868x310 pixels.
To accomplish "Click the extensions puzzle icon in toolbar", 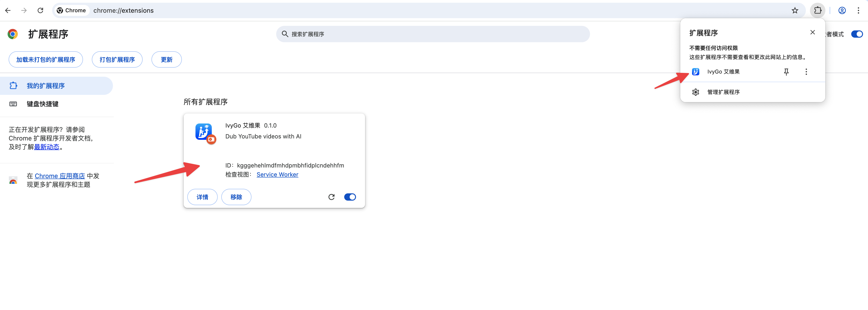I will click(817, 10).
